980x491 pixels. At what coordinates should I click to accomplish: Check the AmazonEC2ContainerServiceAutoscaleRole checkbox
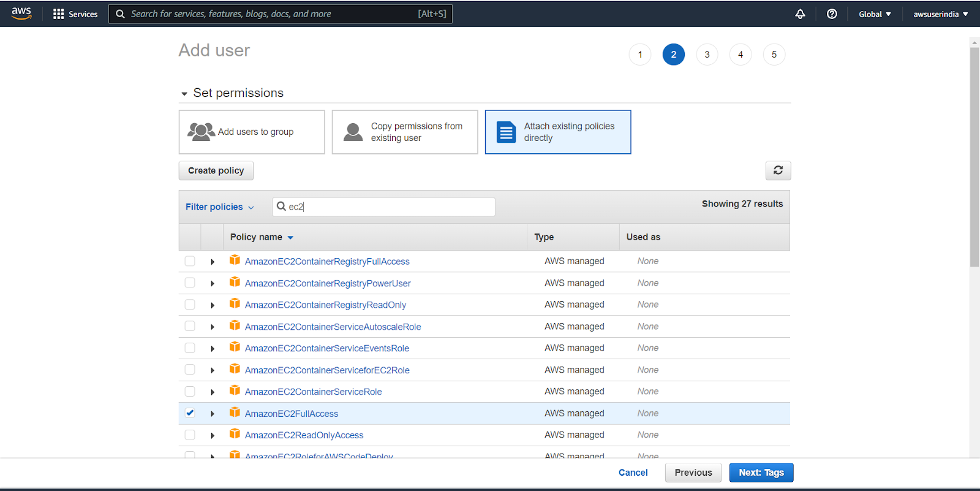tap(190, 326)
